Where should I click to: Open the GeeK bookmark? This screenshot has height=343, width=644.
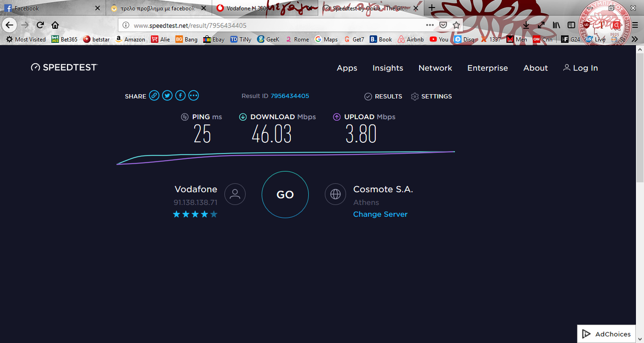[x=268, y=39]
